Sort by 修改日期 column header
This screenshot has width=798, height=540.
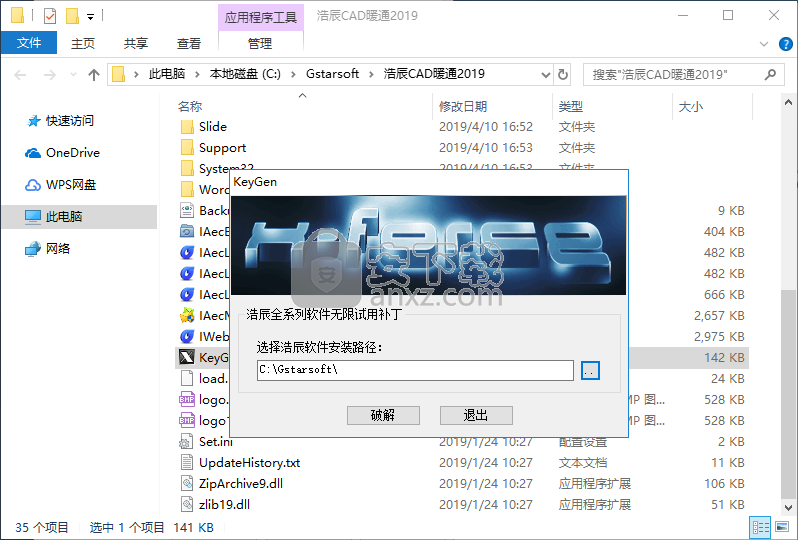click(463, 106)
